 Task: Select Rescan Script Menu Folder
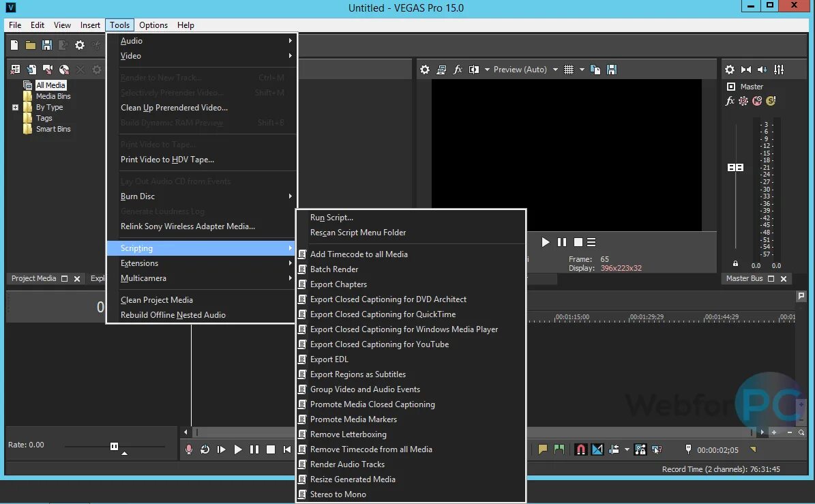(x=411, y=233)
